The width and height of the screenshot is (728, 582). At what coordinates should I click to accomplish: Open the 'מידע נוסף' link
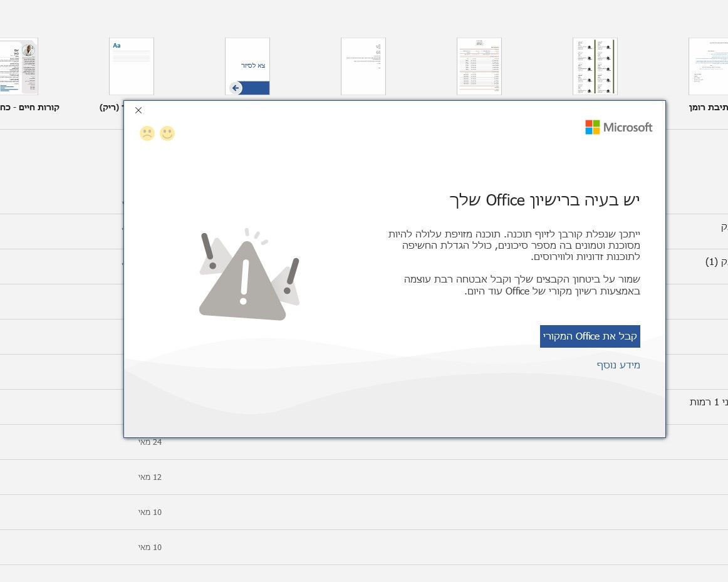(618, 365)
